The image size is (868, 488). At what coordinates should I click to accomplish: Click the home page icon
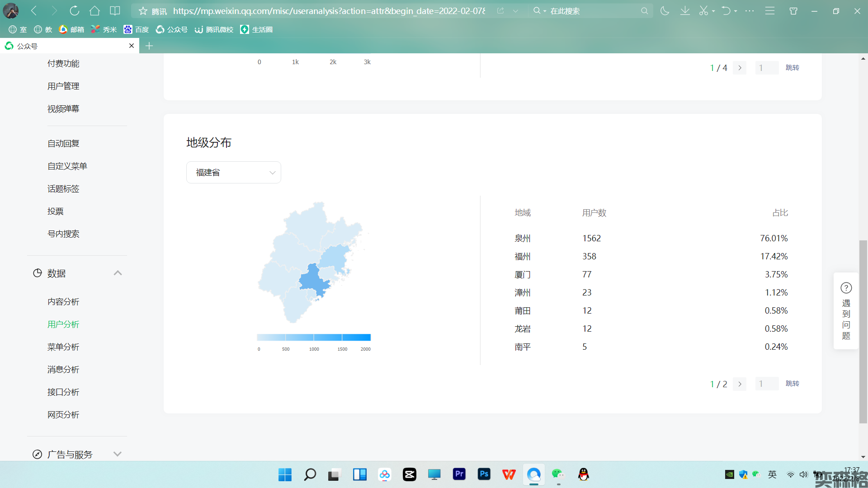pos(94,11)
